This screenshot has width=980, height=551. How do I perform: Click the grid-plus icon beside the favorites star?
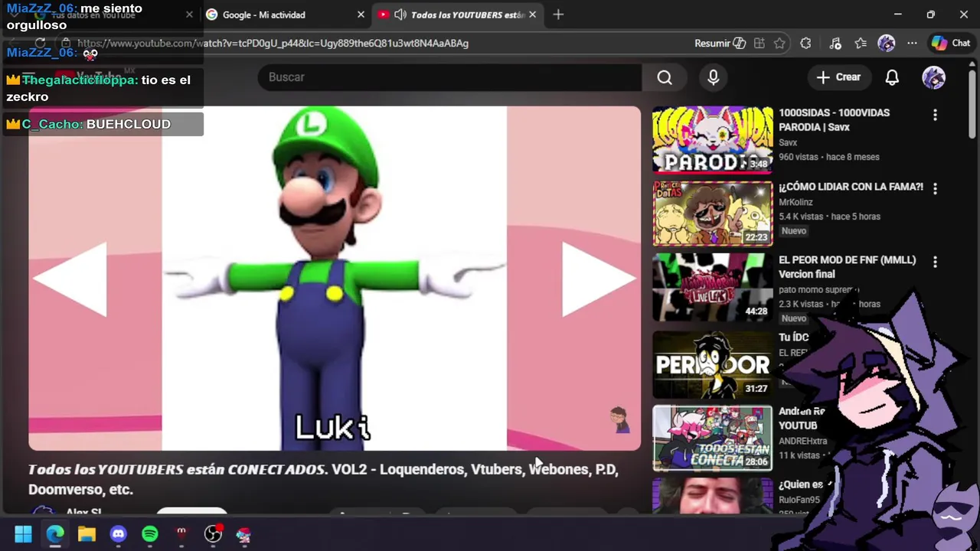tap(759, 44)
